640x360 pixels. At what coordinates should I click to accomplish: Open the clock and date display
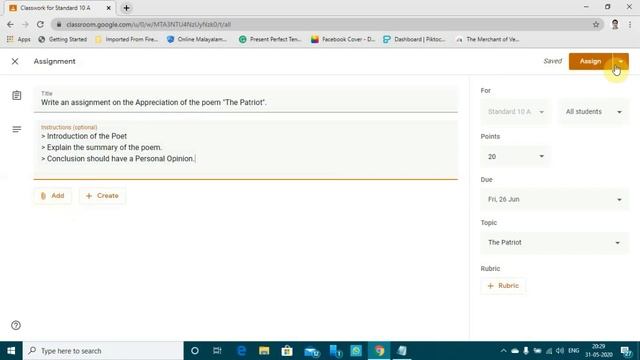point(598,351)
